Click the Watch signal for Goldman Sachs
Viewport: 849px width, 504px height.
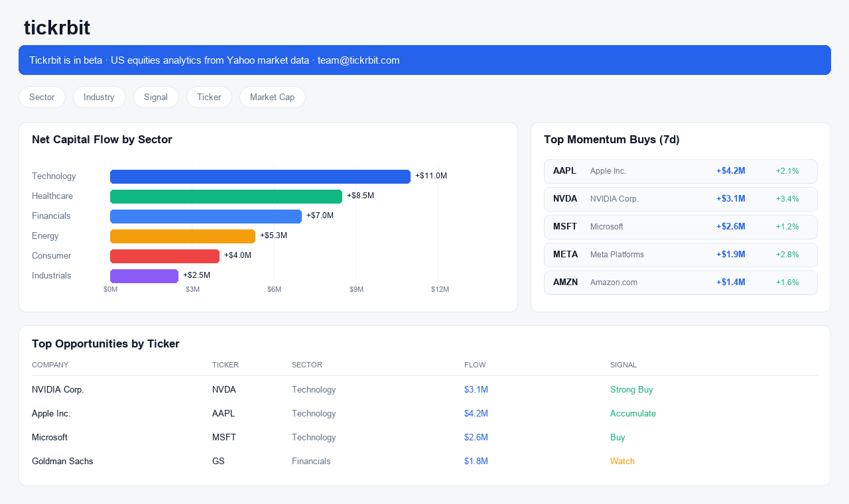point(622,462)
